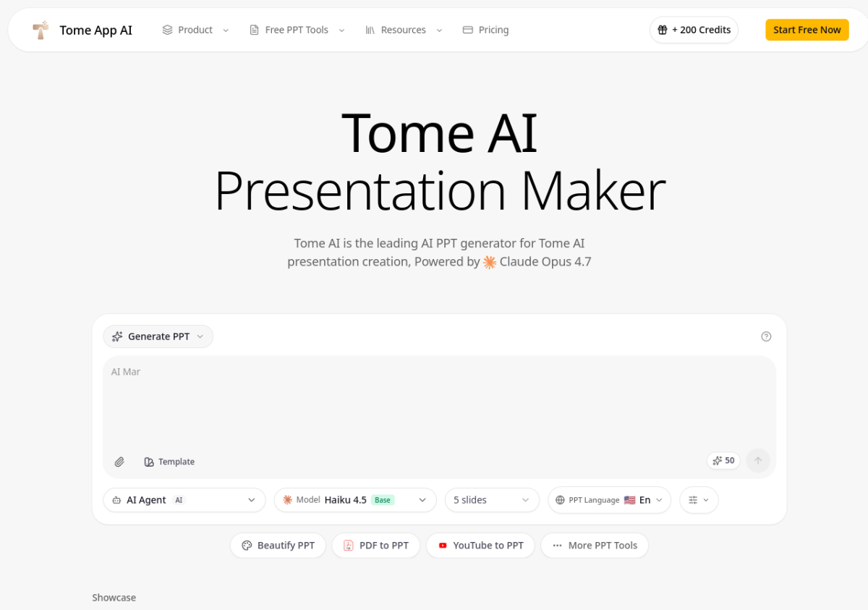Screen dimensions: 868x610
Task: Open the Generate PPT mode dropdown
Action: coord(158,336)
